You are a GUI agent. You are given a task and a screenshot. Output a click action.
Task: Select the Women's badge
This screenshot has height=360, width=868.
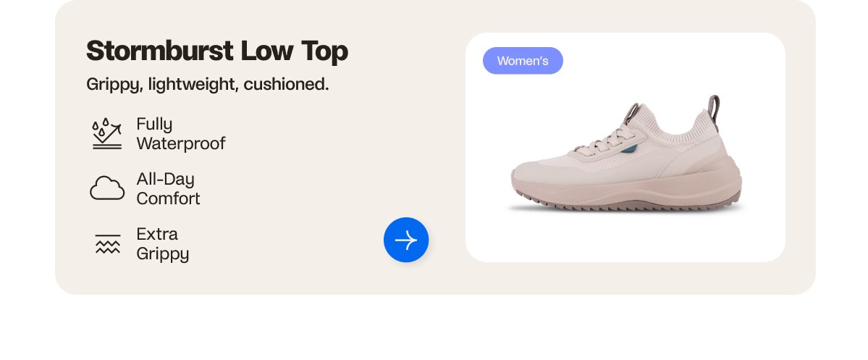523,61
